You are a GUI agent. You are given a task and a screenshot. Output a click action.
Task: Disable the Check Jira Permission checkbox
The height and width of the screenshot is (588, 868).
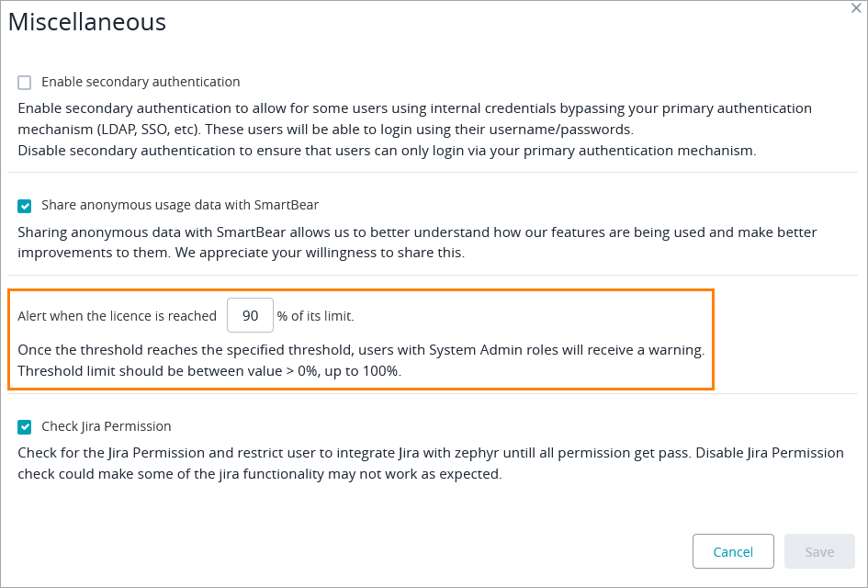click(25, 426)
